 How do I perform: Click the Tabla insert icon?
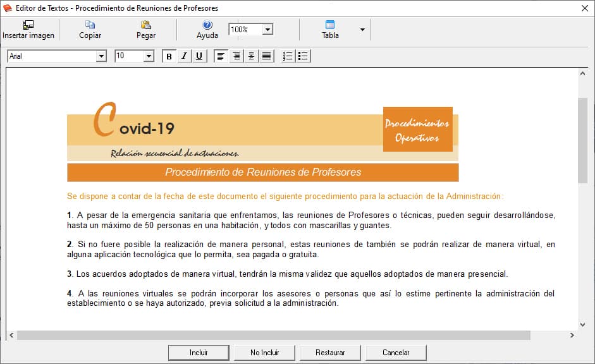point(330,25)
